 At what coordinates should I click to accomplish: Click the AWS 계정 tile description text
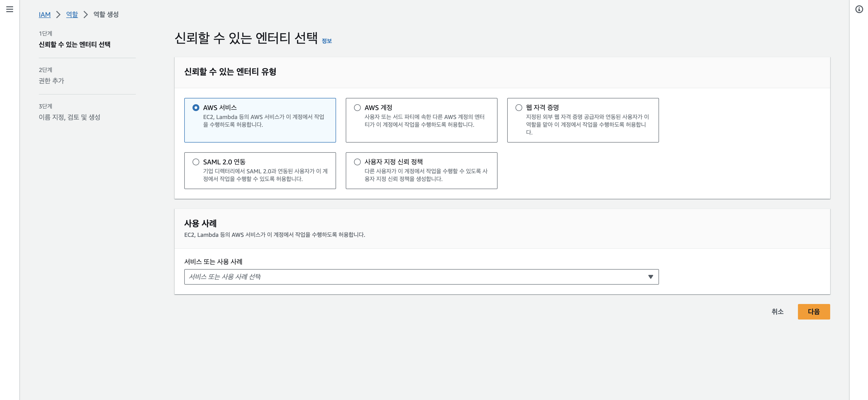pyautogui.click(x=424, y=121)
